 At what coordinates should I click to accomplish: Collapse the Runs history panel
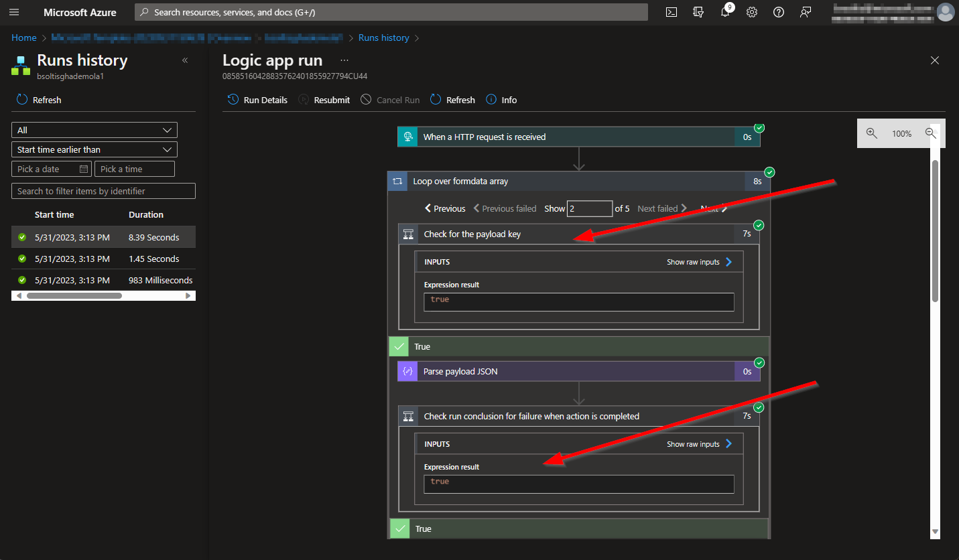point(185,60)
